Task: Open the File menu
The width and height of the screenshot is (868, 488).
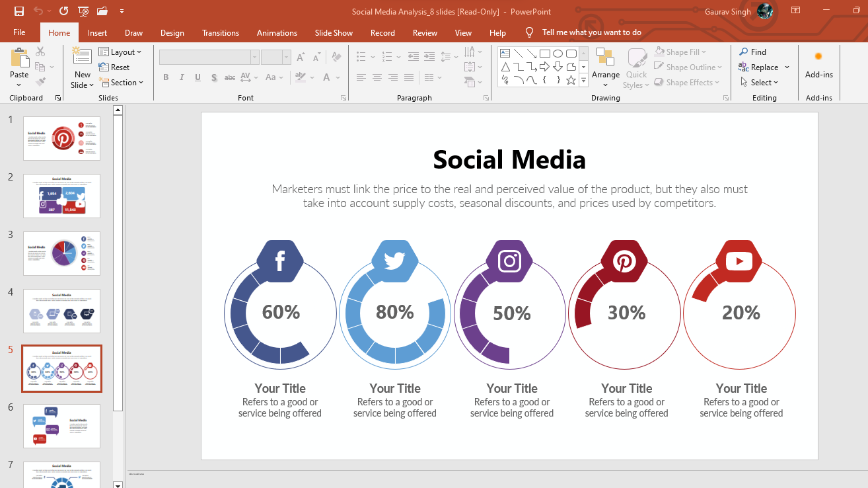Action: click(x=19, y=32)
